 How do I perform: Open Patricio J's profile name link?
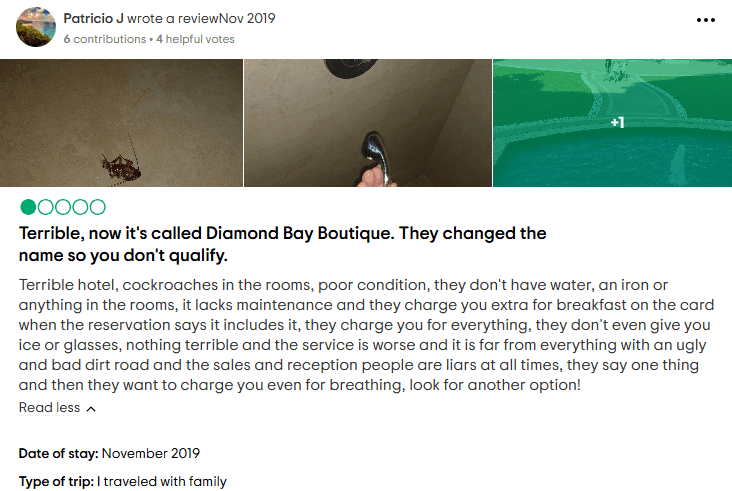(93, 18)
